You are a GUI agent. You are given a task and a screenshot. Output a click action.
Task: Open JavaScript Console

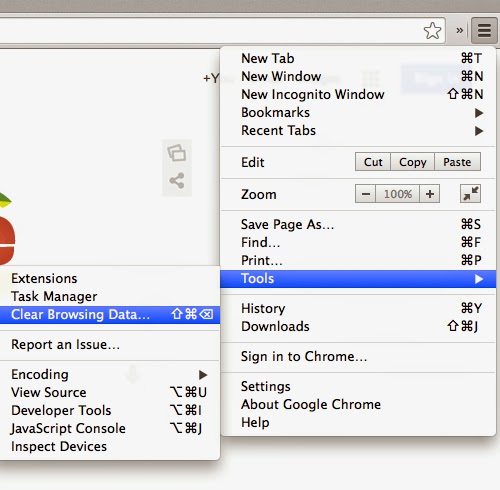[x=110, y=429]
